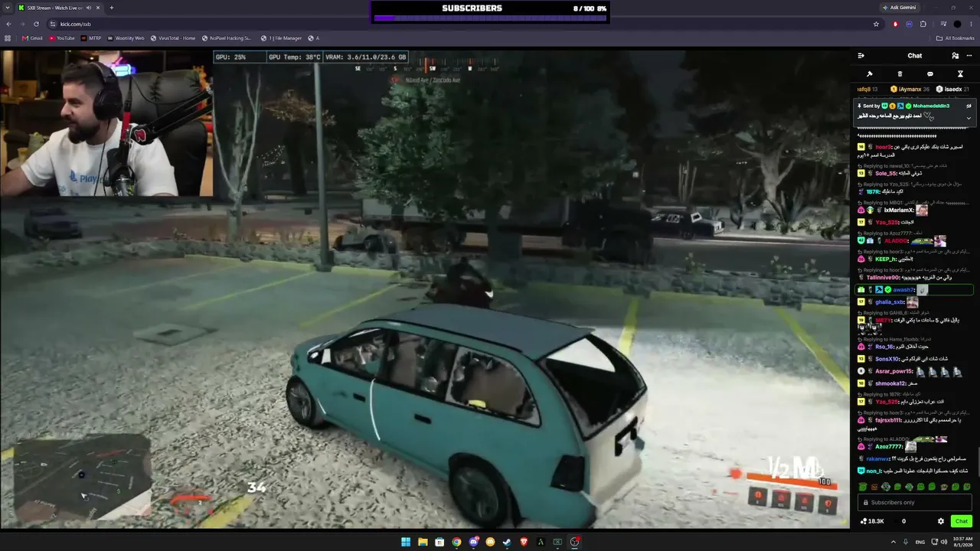Open the taskbar volume control

944,542
